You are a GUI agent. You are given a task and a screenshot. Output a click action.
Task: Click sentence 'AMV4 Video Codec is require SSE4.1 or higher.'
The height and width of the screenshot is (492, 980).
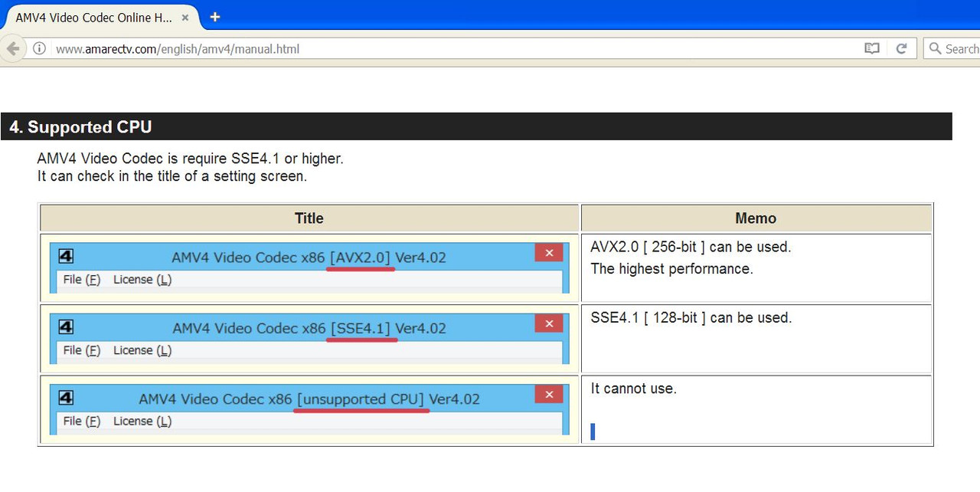[x=190, y=159]
